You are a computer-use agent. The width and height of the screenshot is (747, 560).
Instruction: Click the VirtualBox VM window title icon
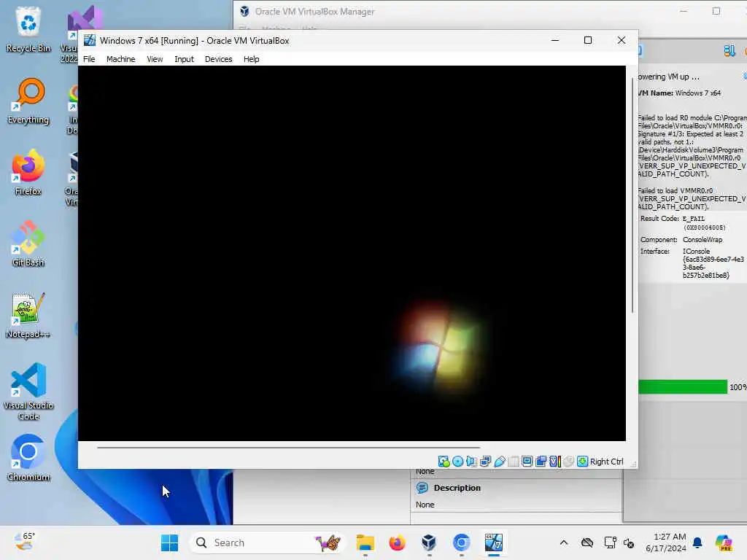click(90, 41)
